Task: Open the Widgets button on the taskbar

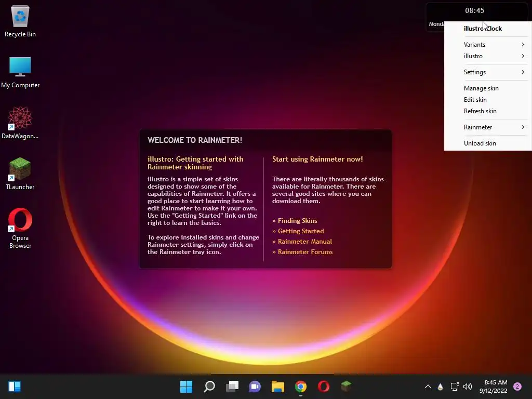Action: 15,387
